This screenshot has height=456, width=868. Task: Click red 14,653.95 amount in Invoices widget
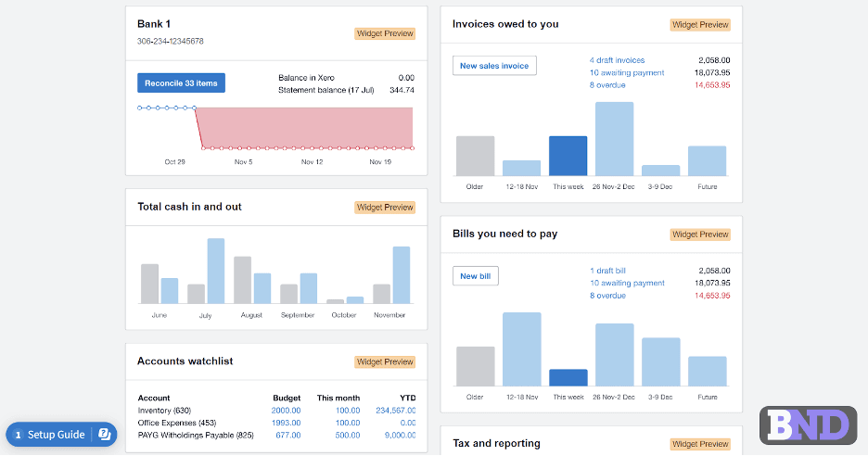click(712, 85)
